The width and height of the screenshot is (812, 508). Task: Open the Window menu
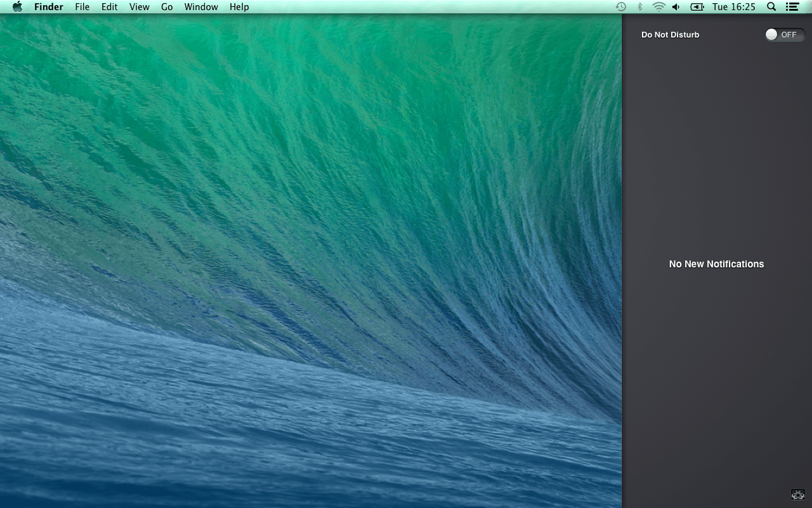pyautogui.click(x=201, y=7)
